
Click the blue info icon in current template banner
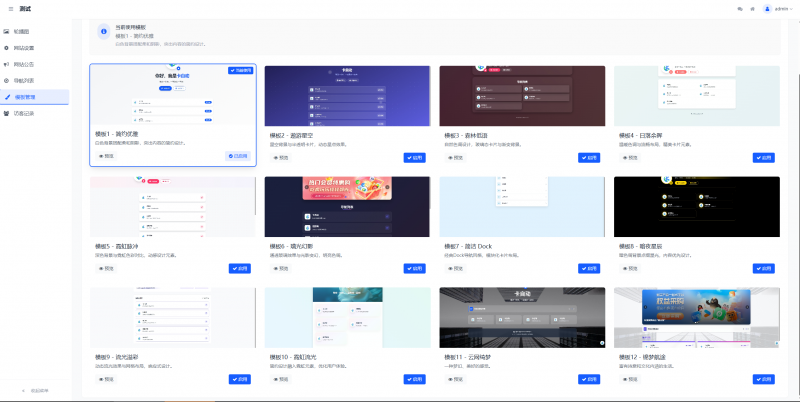pyautogui.click(x=106, y=31)
